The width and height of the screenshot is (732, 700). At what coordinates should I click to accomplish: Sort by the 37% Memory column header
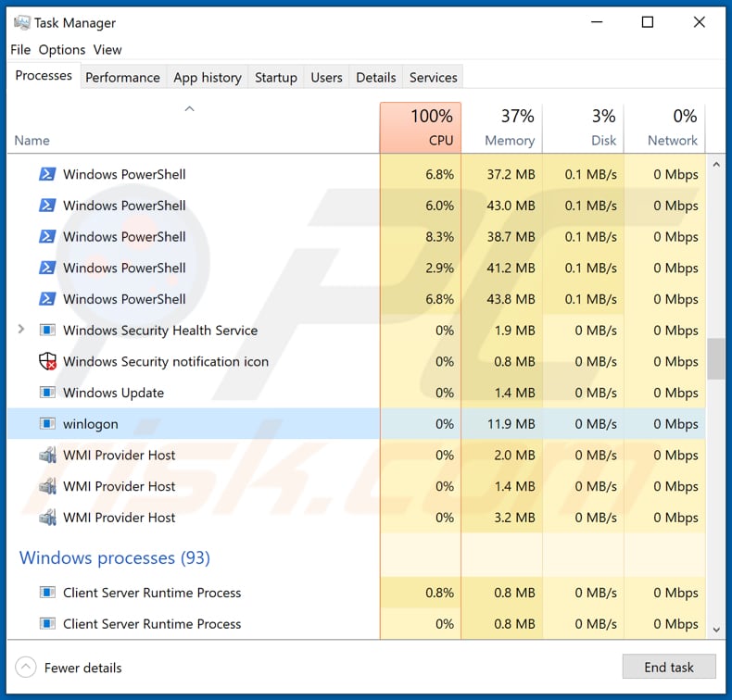502,128
